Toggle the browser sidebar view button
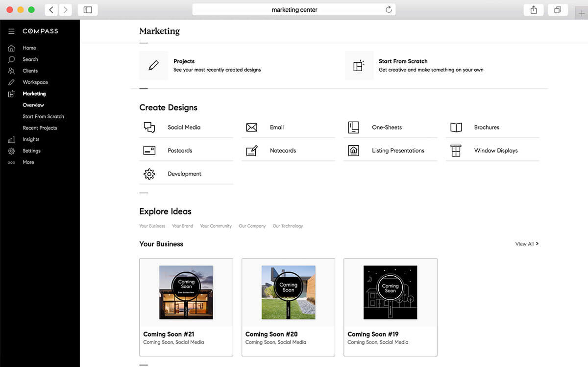This screenshot has height=367, width=588. click(x=88, y=10)
